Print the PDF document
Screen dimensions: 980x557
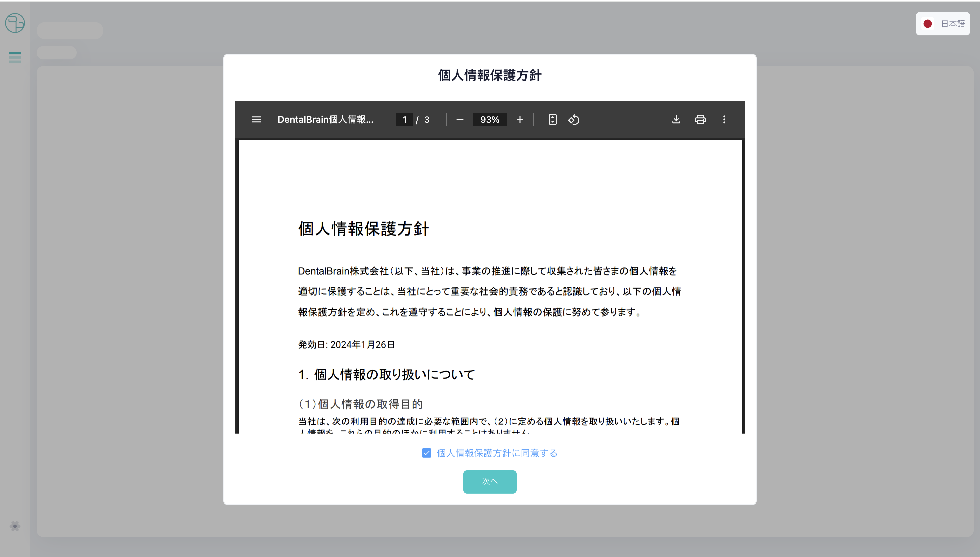coord(700,120)
